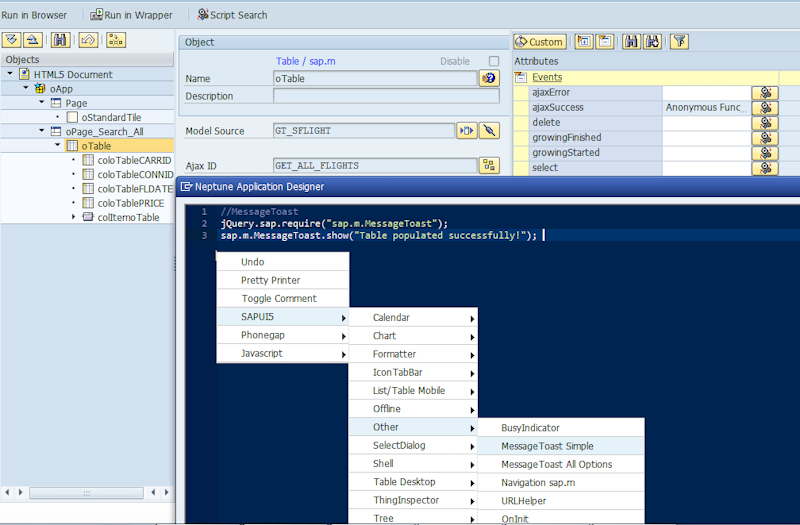The image size is (800, 525).
Task: Click the hierarchy structure icon above Objects tree
Action: [x=116, y=40]
